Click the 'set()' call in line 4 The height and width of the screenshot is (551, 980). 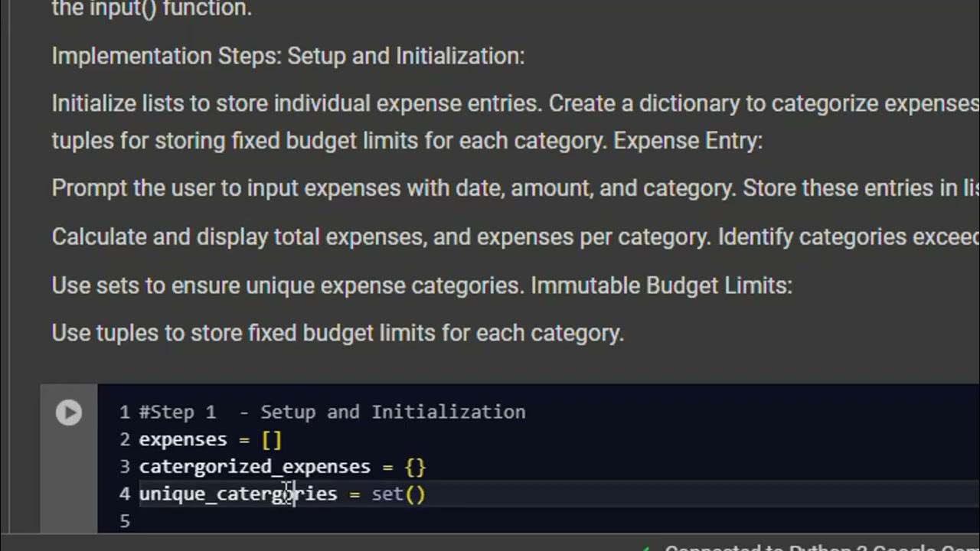[x=398, y=494]
